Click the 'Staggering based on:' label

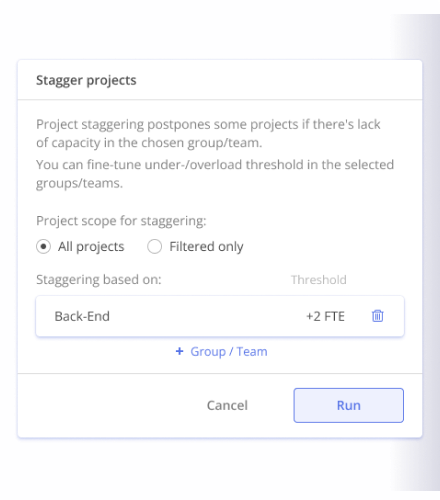99,280
